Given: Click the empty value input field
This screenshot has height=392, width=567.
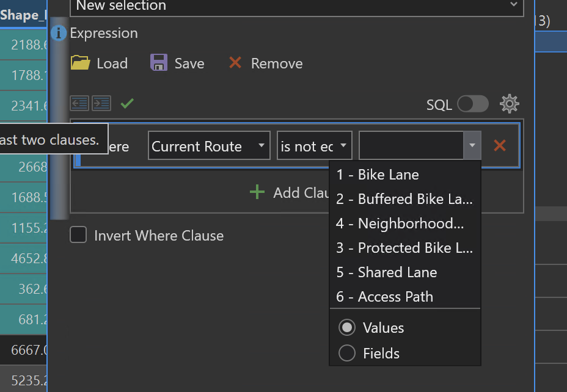Looking at the screenshot, I should 412,147.
